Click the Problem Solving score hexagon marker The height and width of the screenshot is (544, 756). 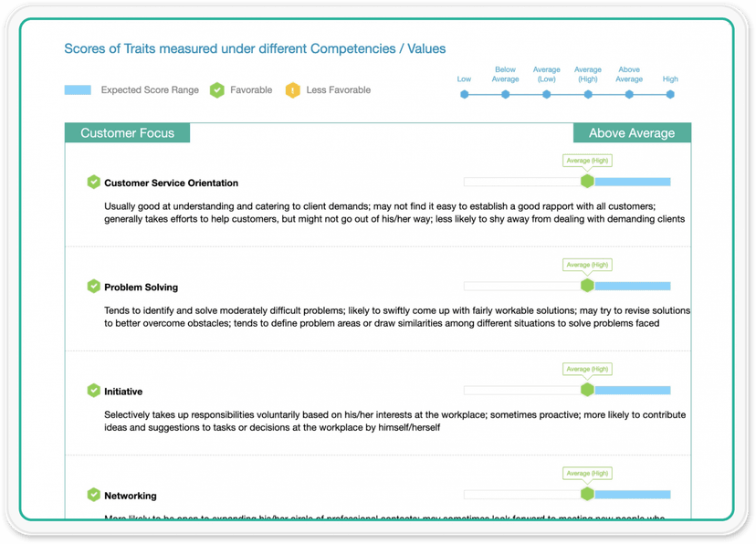[x=587, y=286]
